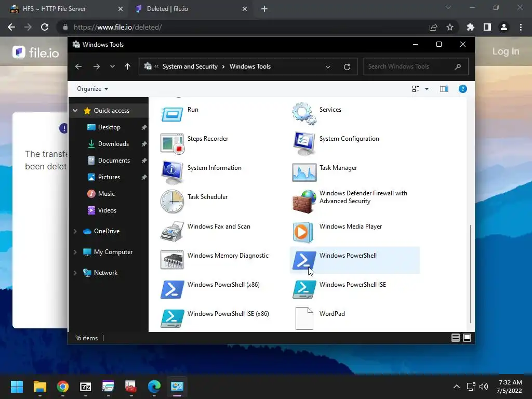Open File Explorer from taskbar

(39, 387)
